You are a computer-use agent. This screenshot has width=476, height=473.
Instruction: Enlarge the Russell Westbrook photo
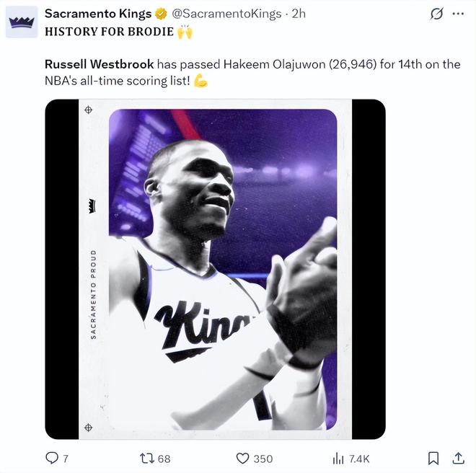(215, 269)
